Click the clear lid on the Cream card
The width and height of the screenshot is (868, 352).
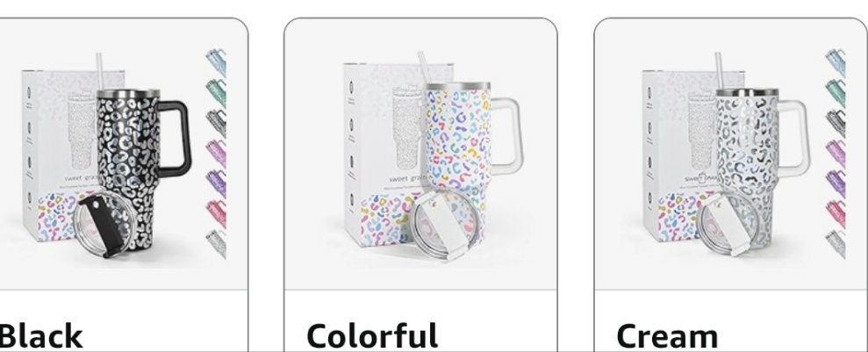point(727,224)
